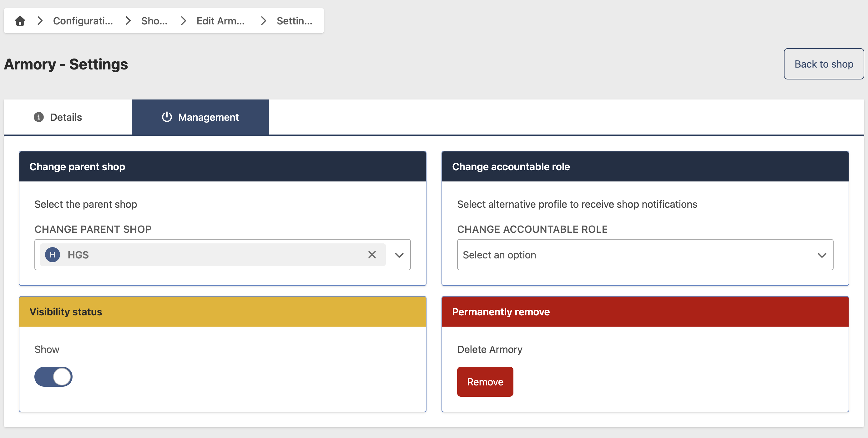This screenshot has width=868, height=438.
Task: Click the HGS selected shop text
Action: point(78,255)
